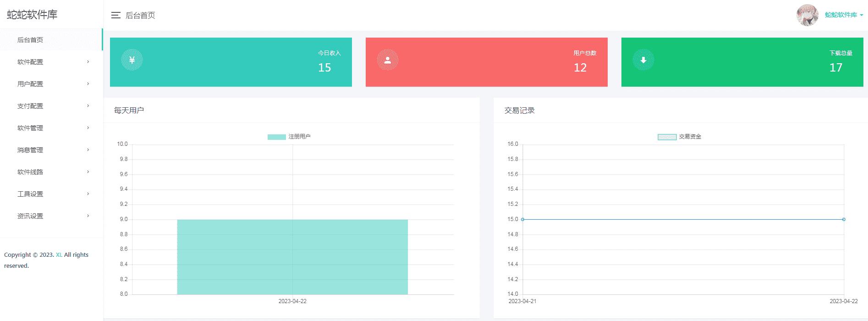
Task: Click the user icon on red card
Action: [388, 60]
